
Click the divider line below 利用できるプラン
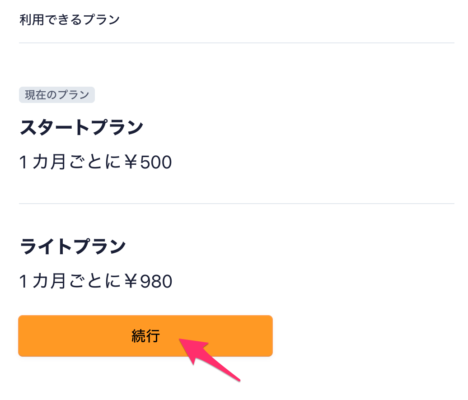[237, 43]
